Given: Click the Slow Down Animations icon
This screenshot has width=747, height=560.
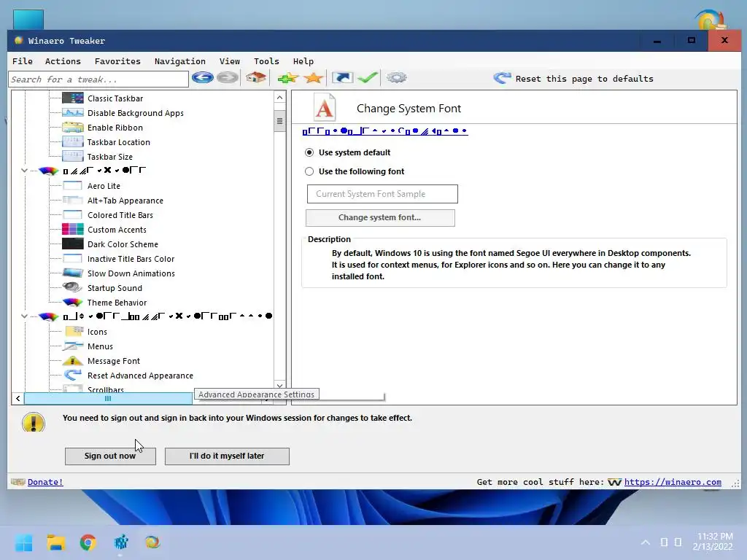Looking at the screenshot, I should click(73, 273).
